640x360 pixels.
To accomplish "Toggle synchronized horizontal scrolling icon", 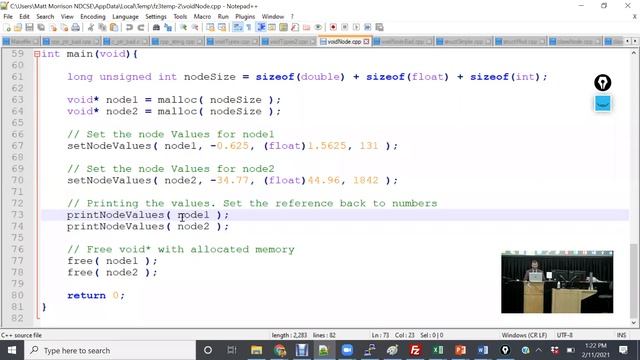I will pos(222,27).
